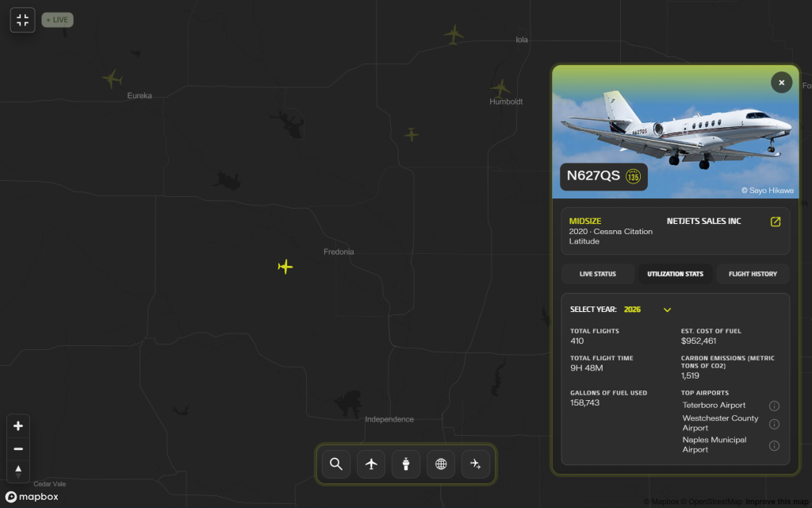Screen dimensions: 812x508
Task: Zoom out on the map
Action: pyautogui.click(x=18, y=449)
